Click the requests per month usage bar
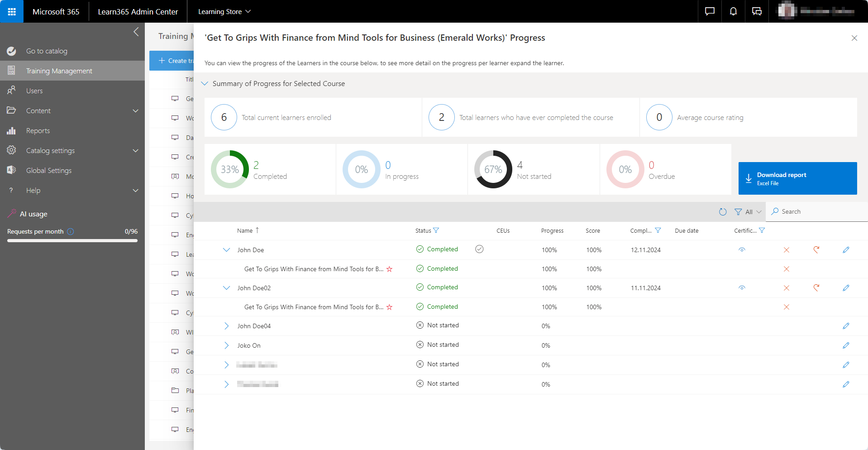Screen dimensions: 868x450 pyautogui.click(x=72, y=240)
